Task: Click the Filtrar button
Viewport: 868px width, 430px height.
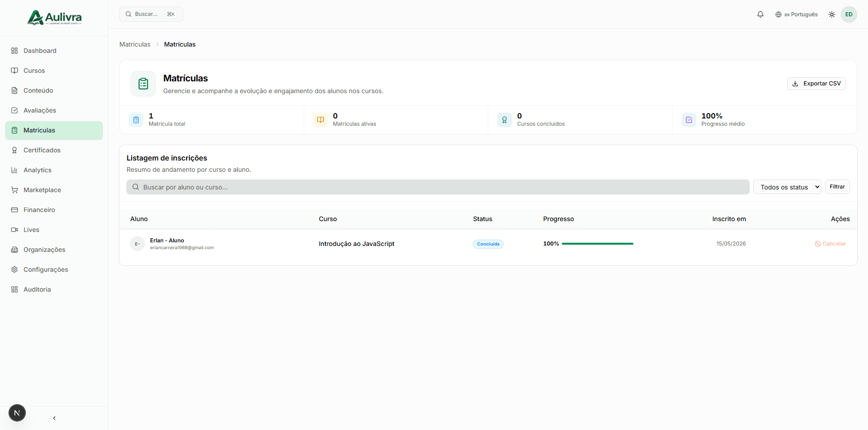Action: (x=837, y=187)
